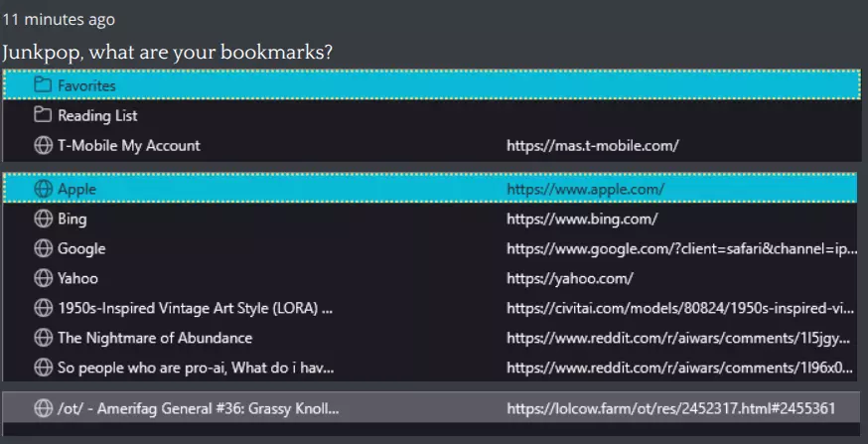Click the https://mas.t-mobile.com/ URL
The height and width of the screenshot is (444, 868).
[593, 146]
